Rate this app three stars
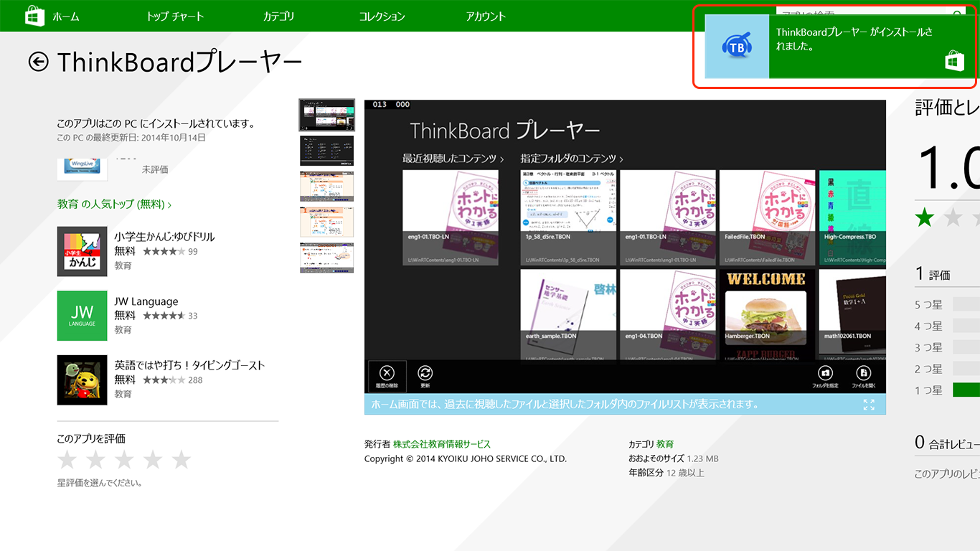Image resolution: width=980 pixels, height=551 pixels. click(x=124, y=460)
